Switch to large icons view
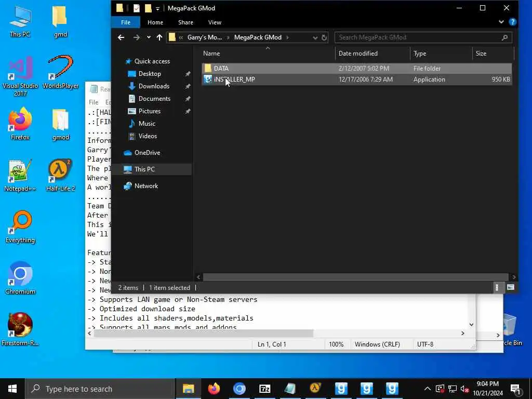The width and height of the screenshot is (532, 399). tap(511, 287)
